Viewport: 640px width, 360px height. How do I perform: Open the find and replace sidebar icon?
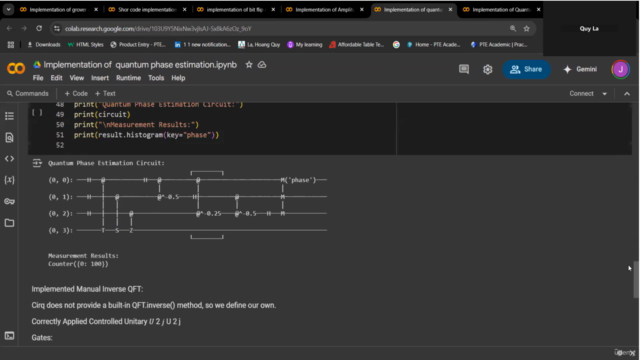[9, 138]
